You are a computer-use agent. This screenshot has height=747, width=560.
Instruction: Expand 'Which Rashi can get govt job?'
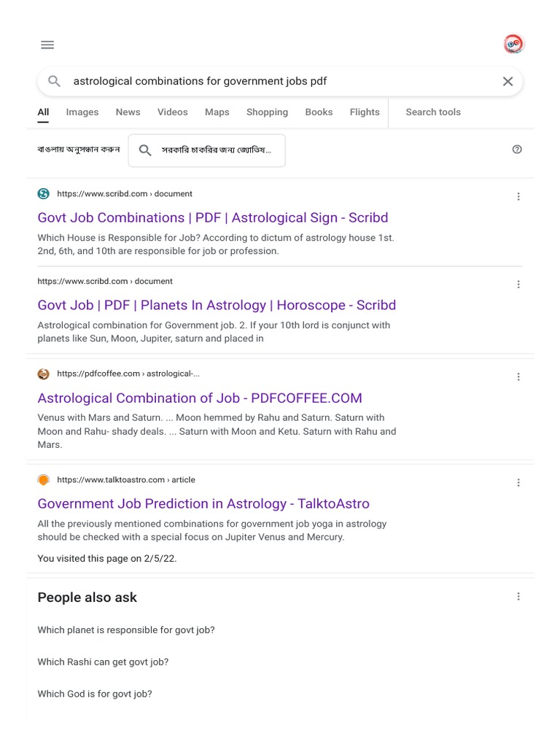coord(103,662)
